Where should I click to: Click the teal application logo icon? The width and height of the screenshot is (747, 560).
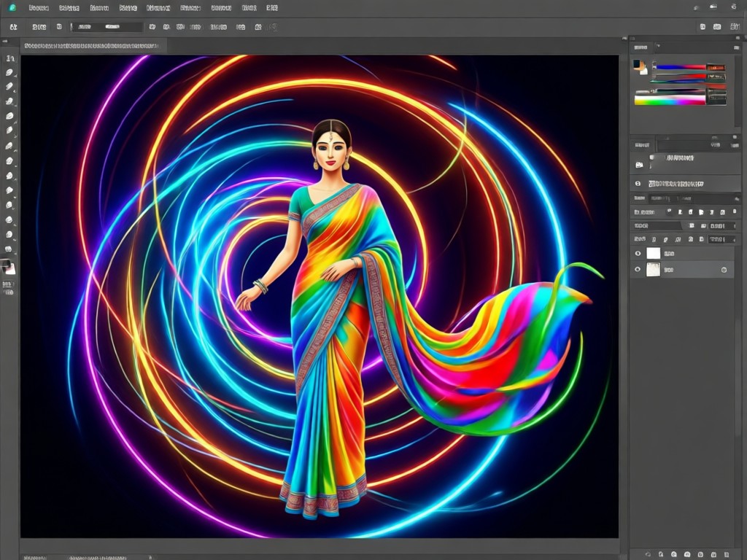pyautogui.click(x=12, y=7)
